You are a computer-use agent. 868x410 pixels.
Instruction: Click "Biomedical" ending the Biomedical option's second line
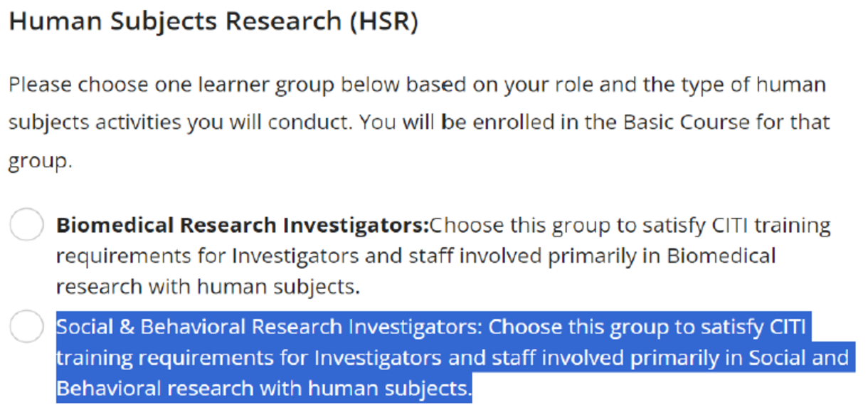pos(721,256)
